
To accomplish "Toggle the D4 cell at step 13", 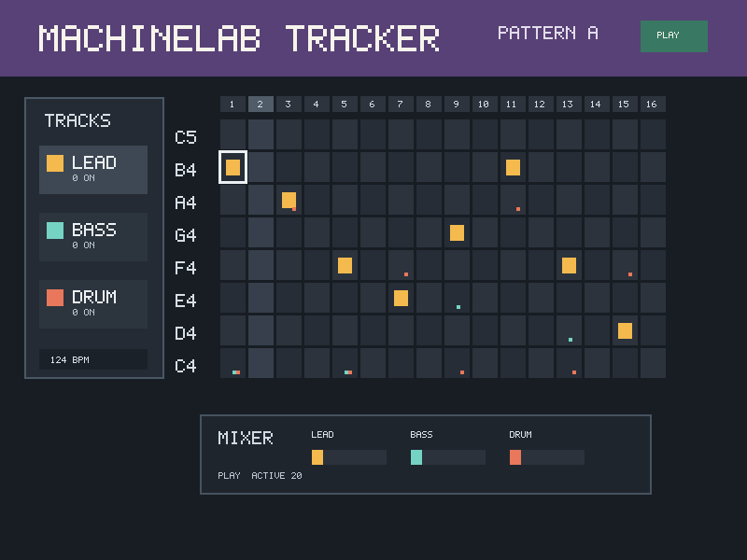I will (569, 330).
